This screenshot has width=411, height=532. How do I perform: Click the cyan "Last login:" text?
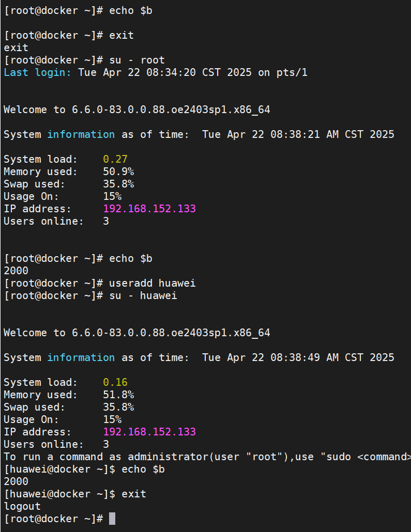click(38, 72)
